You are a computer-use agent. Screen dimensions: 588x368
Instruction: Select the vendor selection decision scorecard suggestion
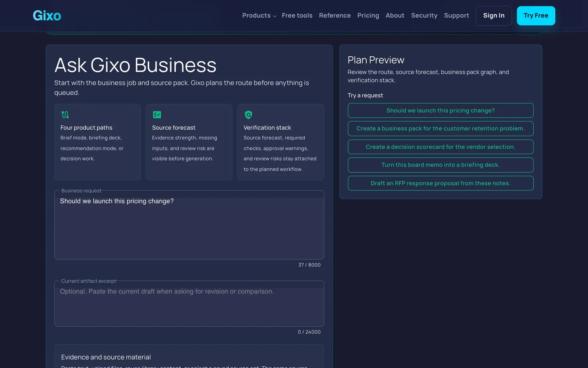pyautogui.click(x=441, y=147)
